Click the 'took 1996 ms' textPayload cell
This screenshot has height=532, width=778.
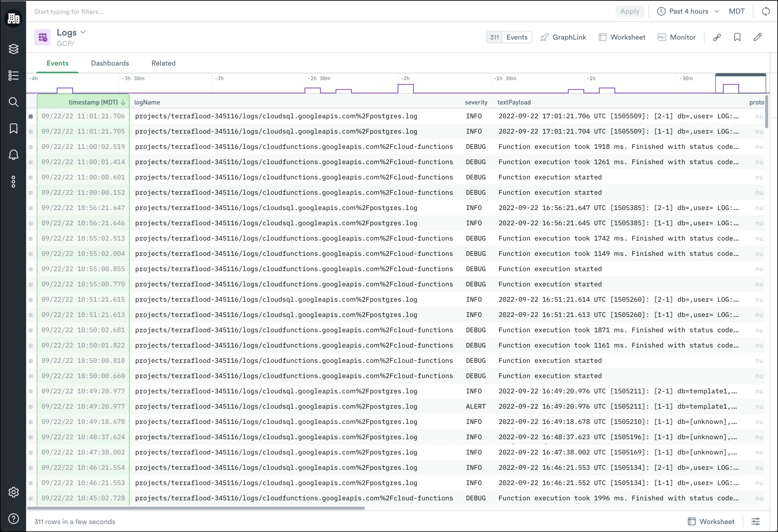coord(618,498)
